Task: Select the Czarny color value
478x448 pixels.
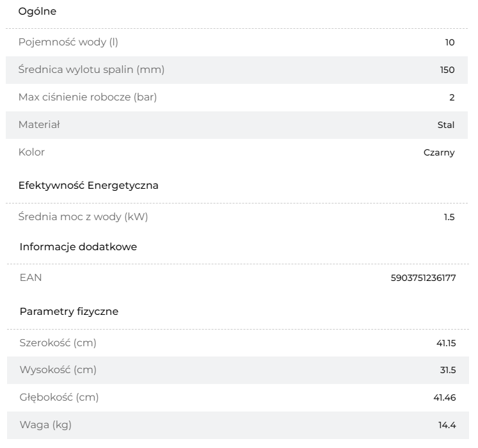Action: click(x=439, y=152)
